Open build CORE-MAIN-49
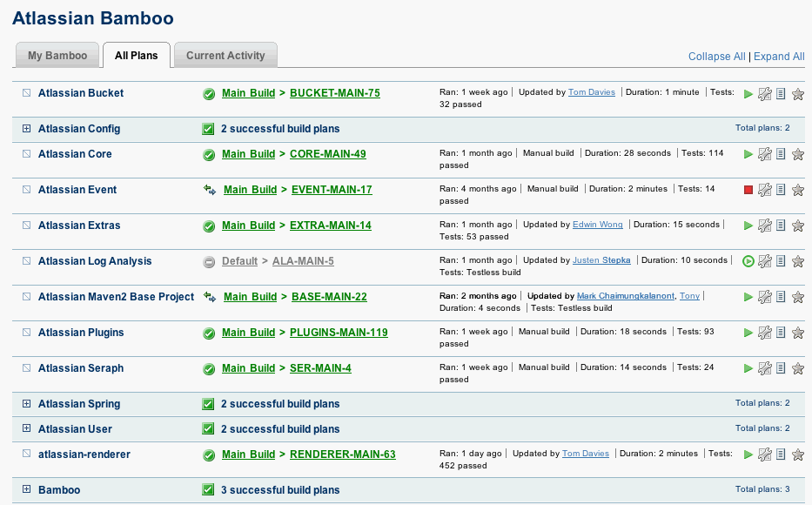 pos(328,154)
